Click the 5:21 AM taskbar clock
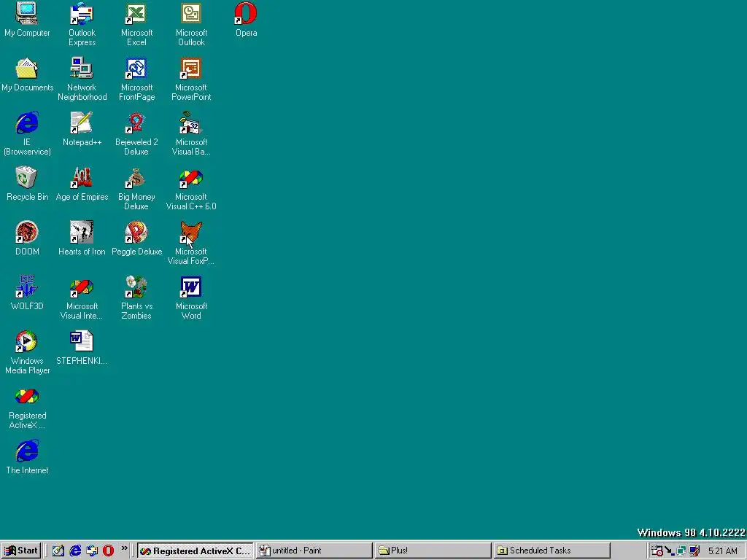 click(723, 551)
